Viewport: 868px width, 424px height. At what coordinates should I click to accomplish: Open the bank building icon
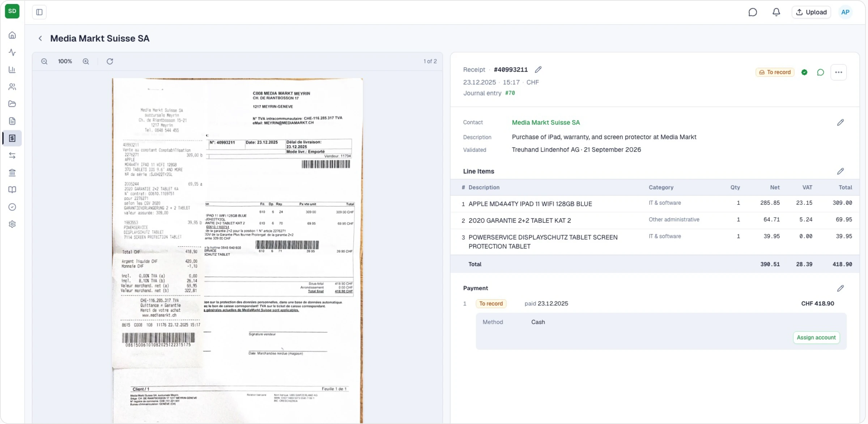point(12,173)
